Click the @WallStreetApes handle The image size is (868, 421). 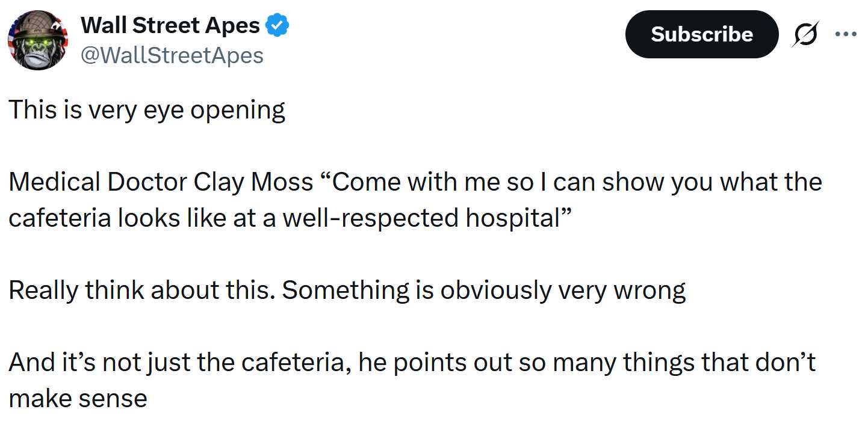click(x=172, y=55)
